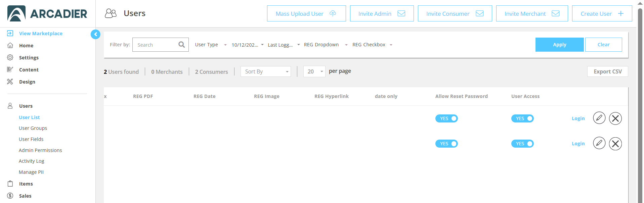Viewport: 644px width, 203px height.
Task: Open the User Type filter dropdown
Action: click(211, 45)
